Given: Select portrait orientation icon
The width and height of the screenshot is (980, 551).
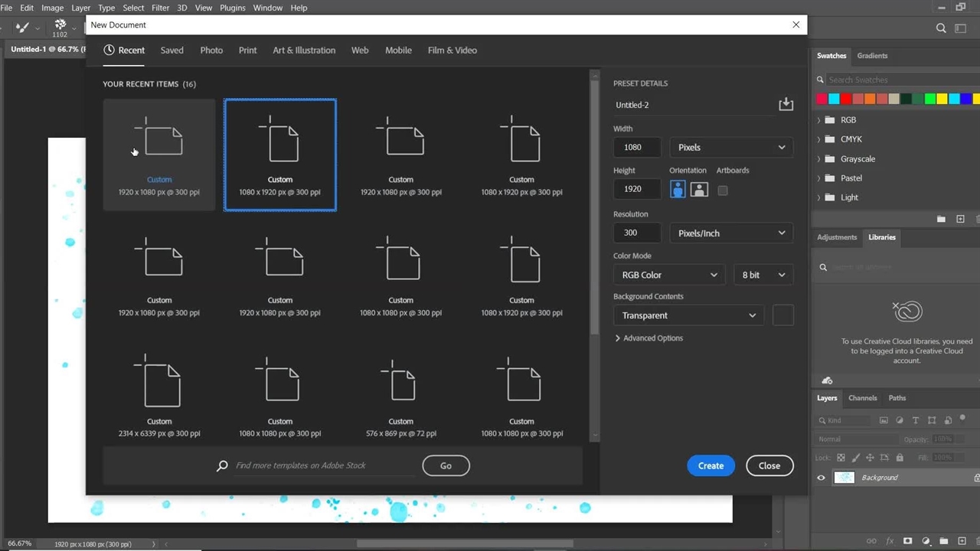Looking at the screenshot, I should [678, 190].
